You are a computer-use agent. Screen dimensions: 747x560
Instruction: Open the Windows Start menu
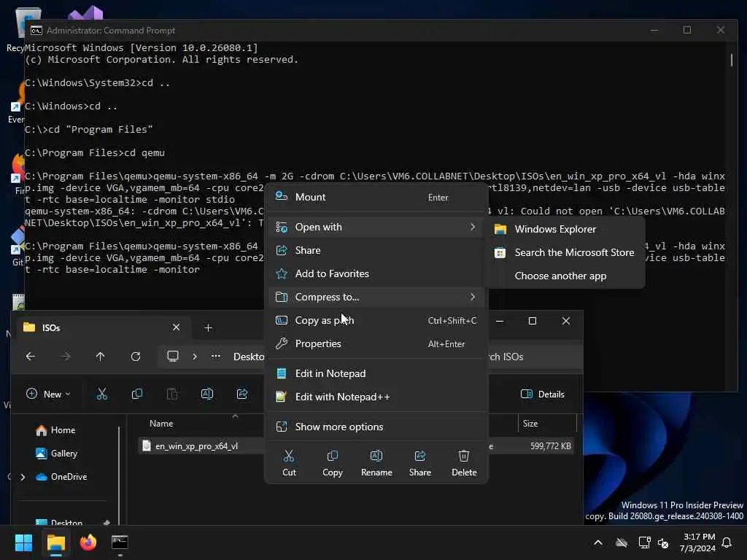click(23, 542)
